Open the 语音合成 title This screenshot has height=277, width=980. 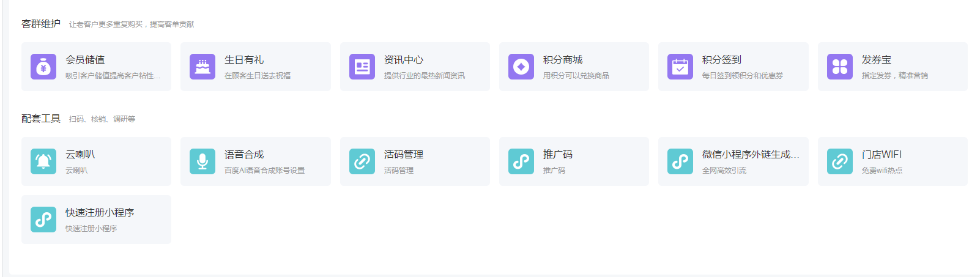click(244, 155)
